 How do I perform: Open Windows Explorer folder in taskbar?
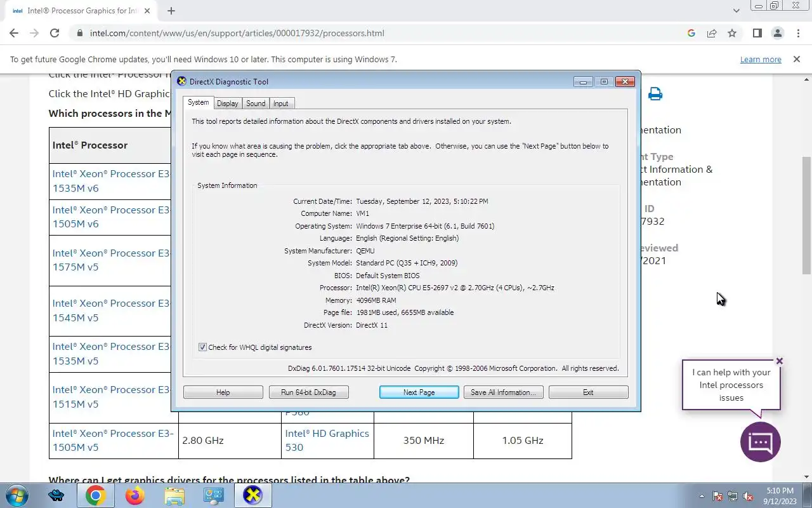[x=174, y=495]
